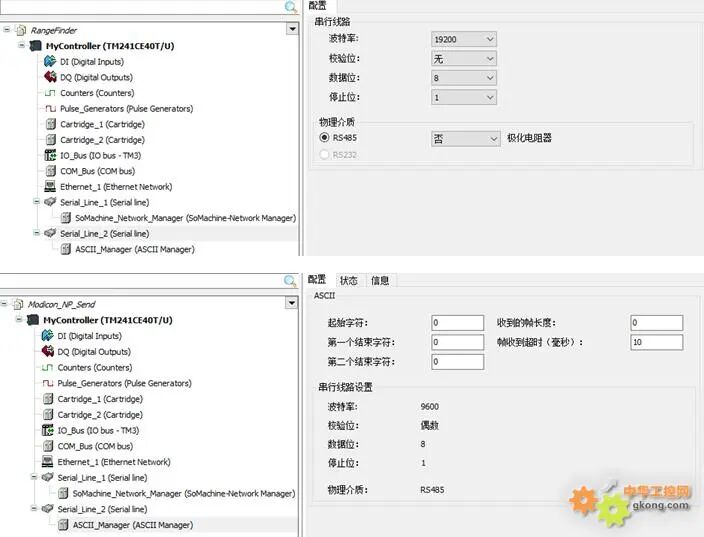
Task: Click the search magnifier icon above Modicon_NP_Send tree
Action: (x=290, y=281)
